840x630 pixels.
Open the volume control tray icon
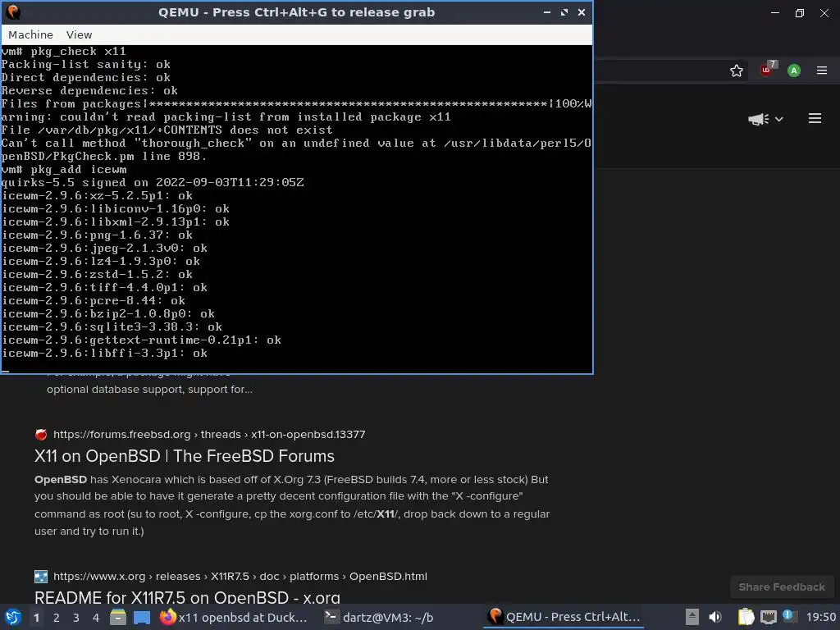(x=715, y=617)
